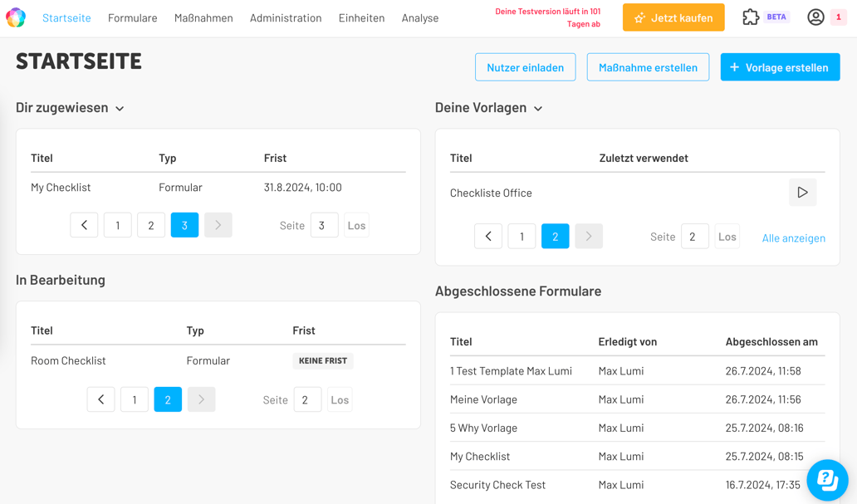Click the back arrow under Dir zugewiesen pagination
The width and height of the screenshot is (857, 504).
[x=83, y=224]
